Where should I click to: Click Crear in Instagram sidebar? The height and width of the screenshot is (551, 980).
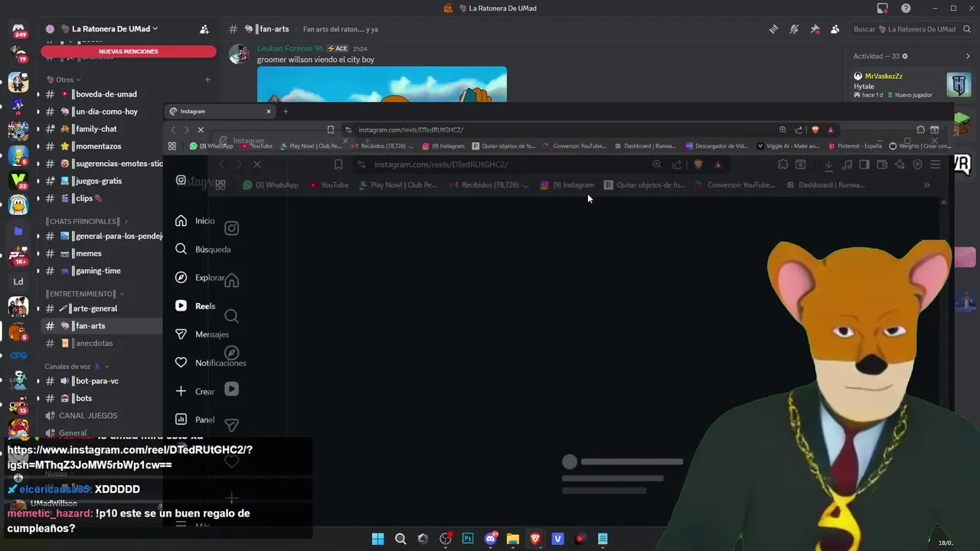click(x=194, y=391)
